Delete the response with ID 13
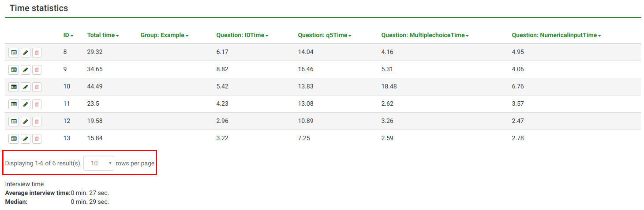 click(x=37, y=139)
